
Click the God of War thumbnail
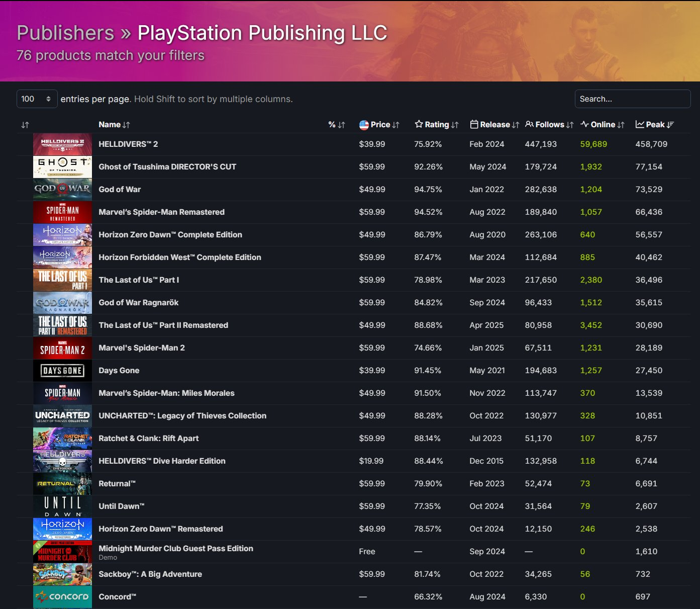pyautogui.click(x=62, y=190)
